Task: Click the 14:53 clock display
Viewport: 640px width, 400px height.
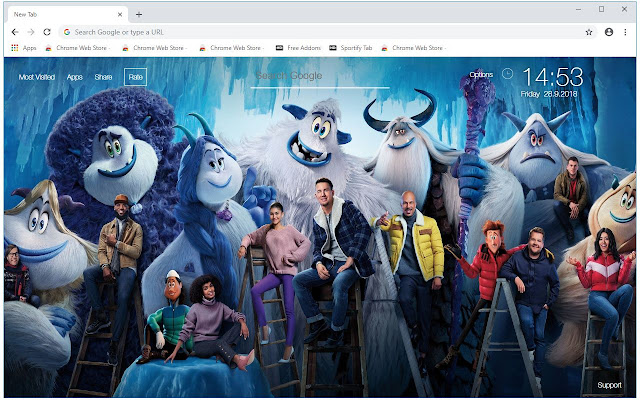Action: coord(553,77)
